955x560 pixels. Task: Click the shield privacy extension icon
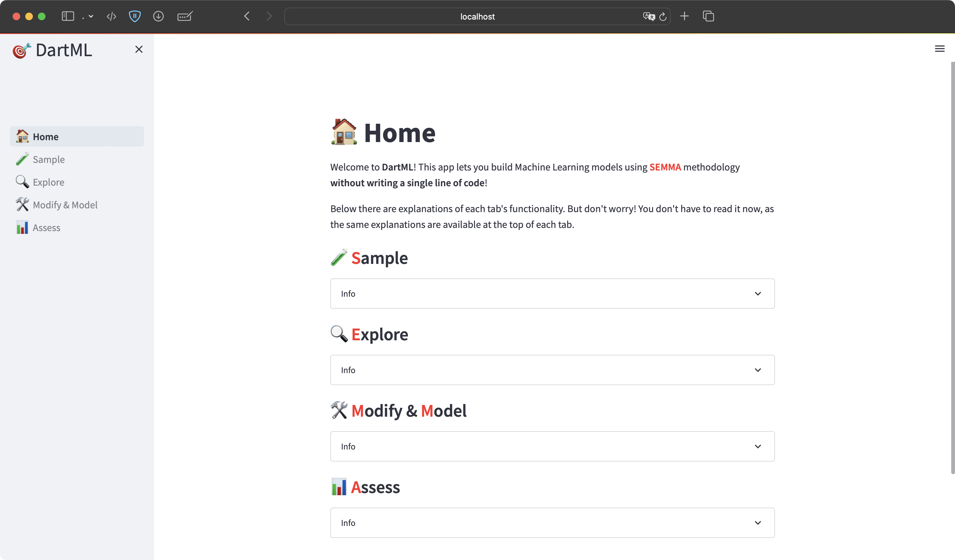pos(135,16)
